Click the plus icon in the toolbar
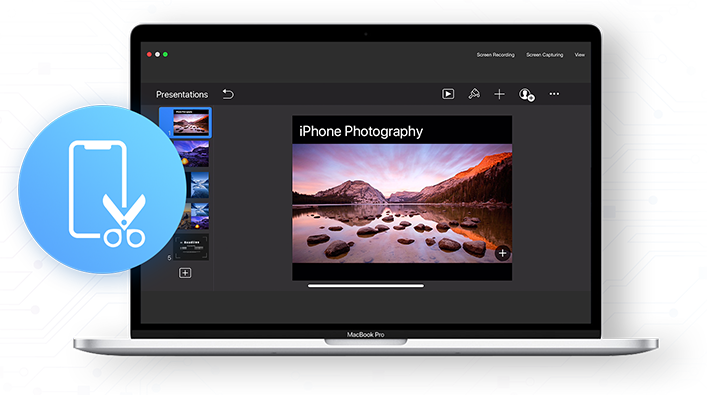707x395 pixels. tap(499, 94)
